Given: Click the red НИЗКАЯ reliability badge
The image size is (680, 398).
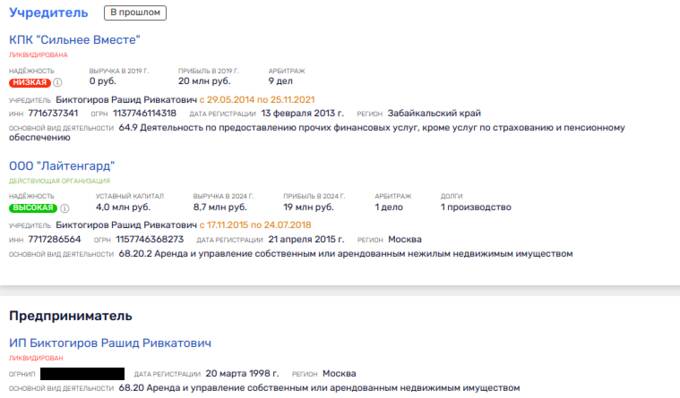Looking at the screenshot, I should click(x=30, y=82).
